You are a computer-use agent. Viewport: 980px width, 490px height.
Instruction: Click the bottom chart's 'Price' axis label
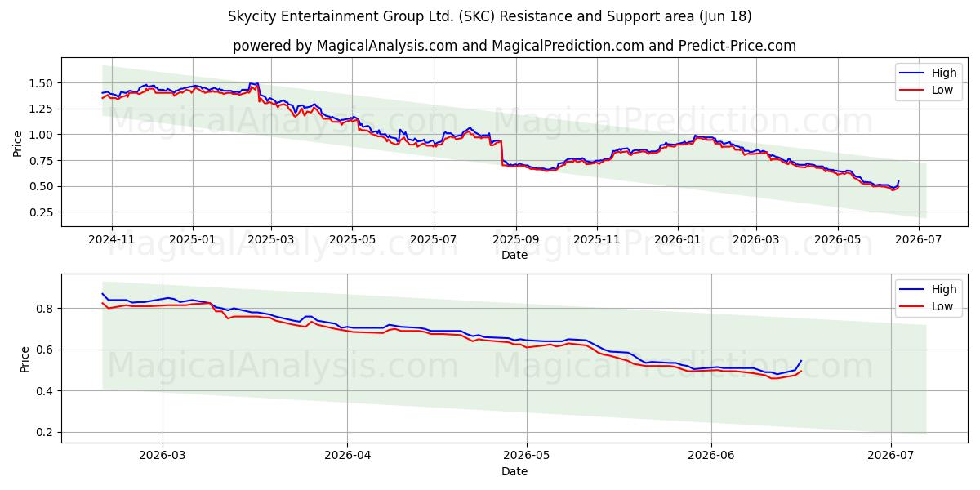(24, 359)
